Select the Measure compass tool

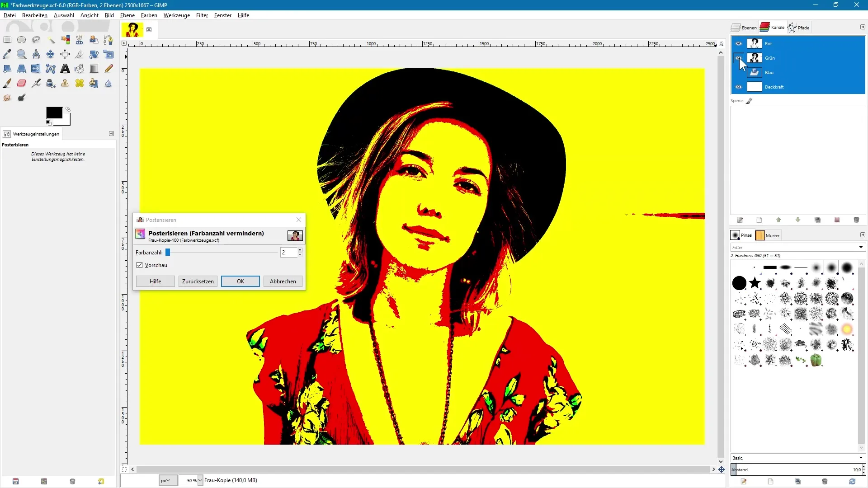36,54
